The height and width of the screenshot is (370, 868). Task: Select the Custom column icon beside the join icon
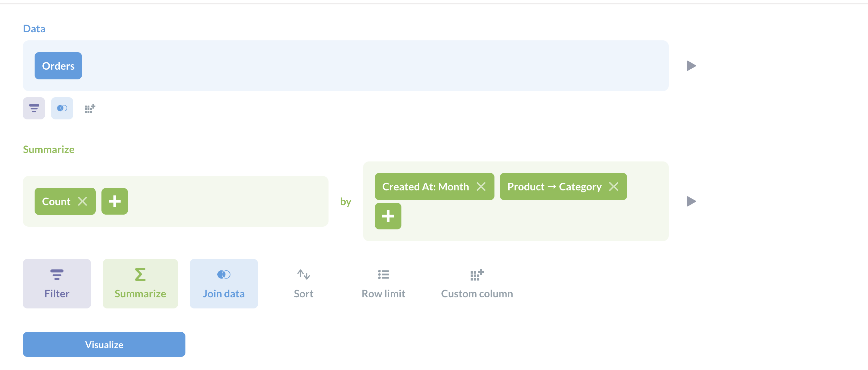click(x=90, y=108)
